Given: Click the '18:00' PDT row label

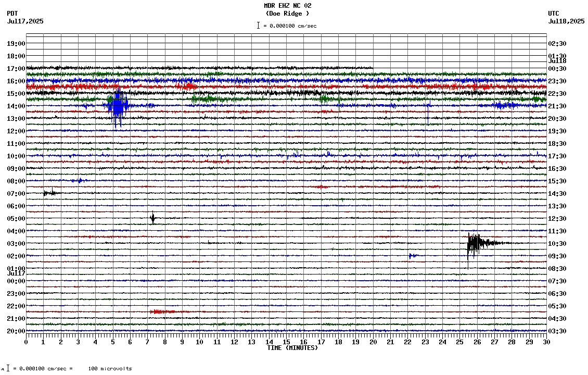Looking at the screenshot, I should 16,56.
